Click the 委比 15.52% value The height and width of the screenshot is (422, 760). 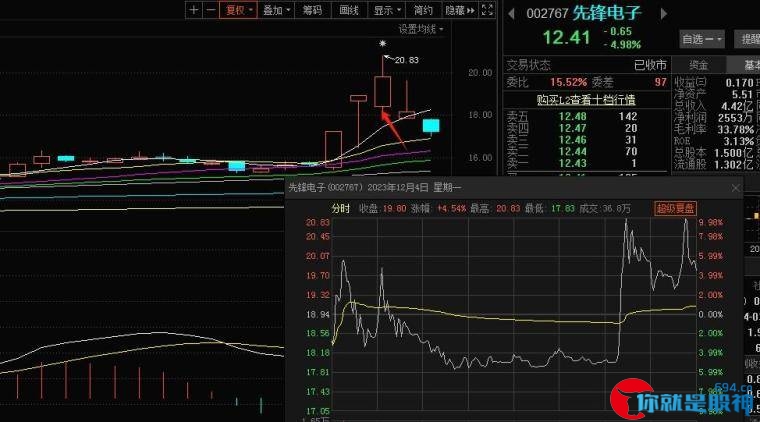(568, 82)
